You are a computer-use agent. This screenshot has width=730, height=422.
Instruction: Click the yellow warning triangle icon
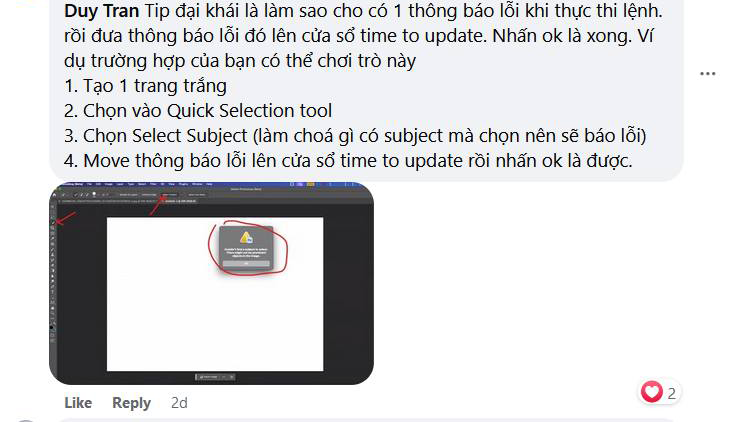[x=246, y=238]
